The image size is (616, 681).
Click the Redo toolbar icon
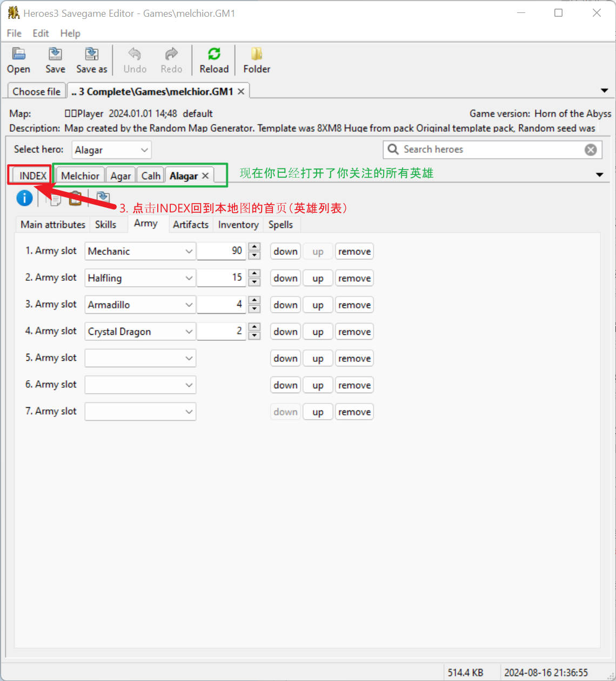[171, 54]
